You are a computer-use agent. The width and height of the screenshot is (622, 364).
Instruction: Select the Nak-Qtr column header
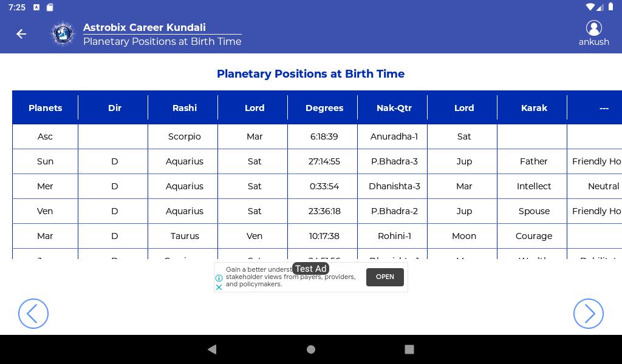coord(394,108)
